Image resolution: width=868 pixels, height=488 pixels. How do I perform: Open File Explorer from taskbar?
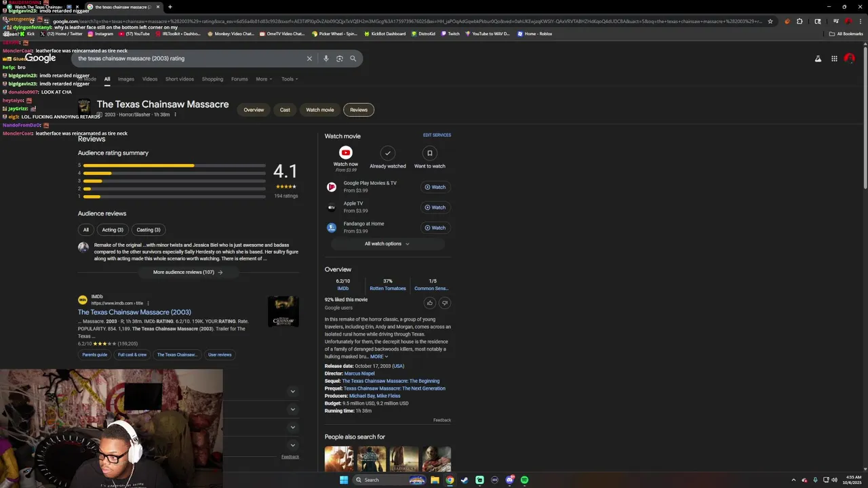click(434, 480)
